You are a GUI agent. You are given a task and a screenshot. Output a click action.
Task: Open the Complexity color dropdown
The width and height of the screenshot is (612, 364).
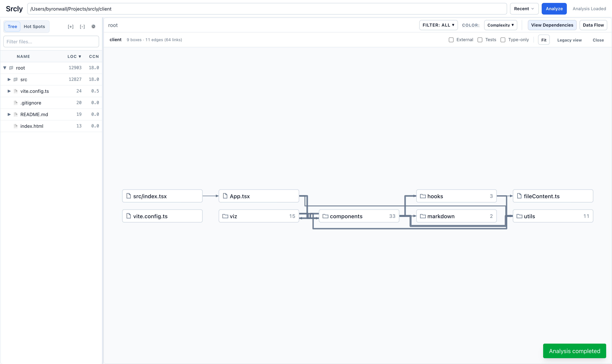tap(501, 25)
